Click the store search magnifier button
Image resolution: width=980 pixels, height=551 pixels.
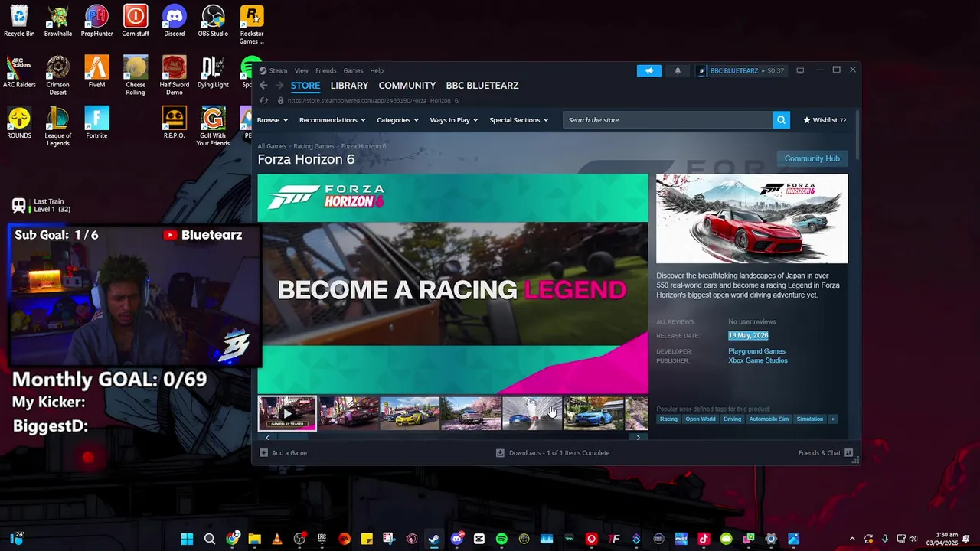tap(781, 120)
